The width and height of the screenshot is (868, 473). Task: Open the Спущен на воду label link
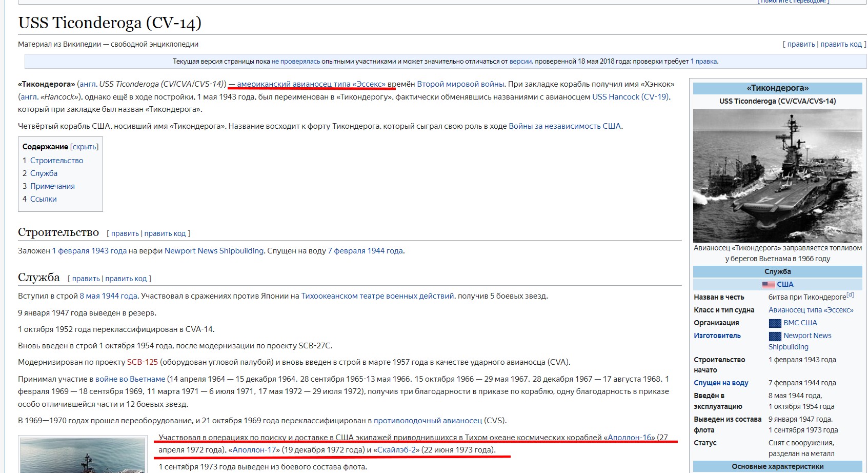721,383
